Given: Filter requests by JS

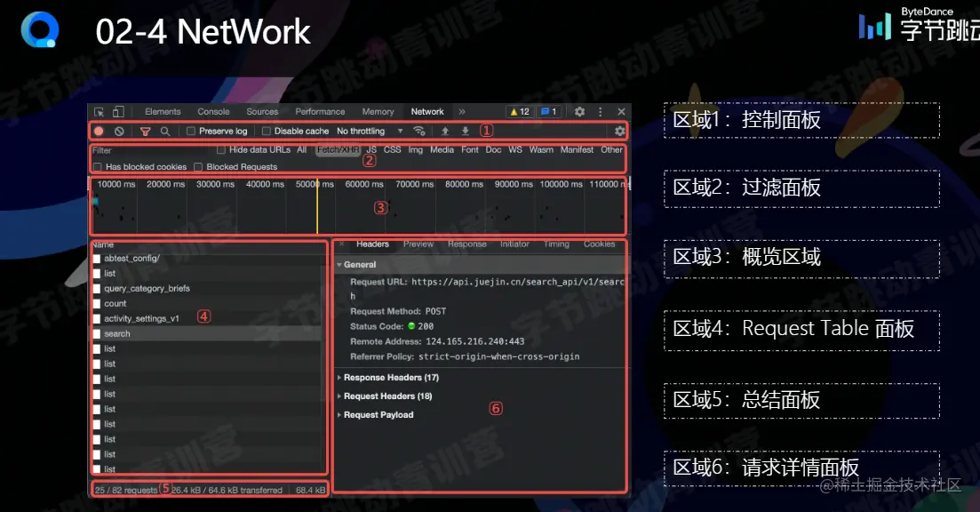Looking at the screenshot, I should click(371, 150).
